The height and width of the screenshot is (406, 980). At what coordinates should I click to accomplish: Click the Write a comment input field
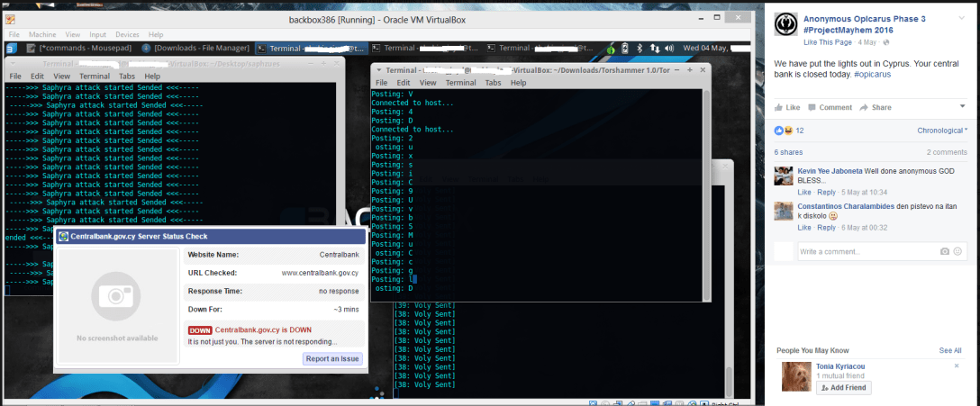point(860,251)
